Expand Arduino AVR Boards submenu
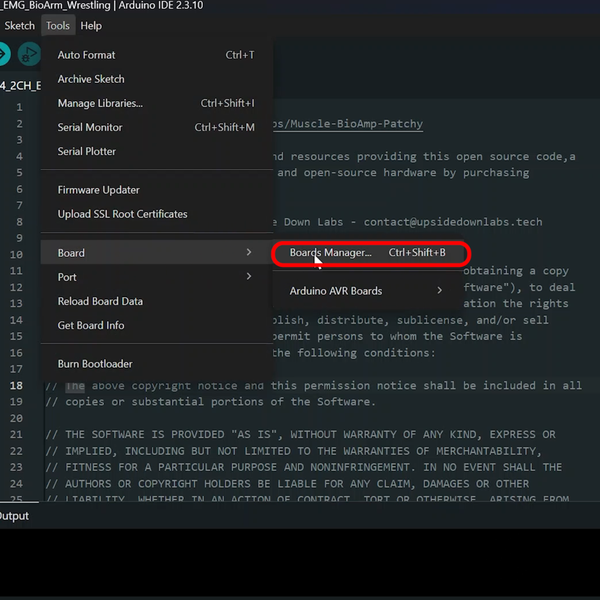 pyautogui.click(x=368, y=291)
